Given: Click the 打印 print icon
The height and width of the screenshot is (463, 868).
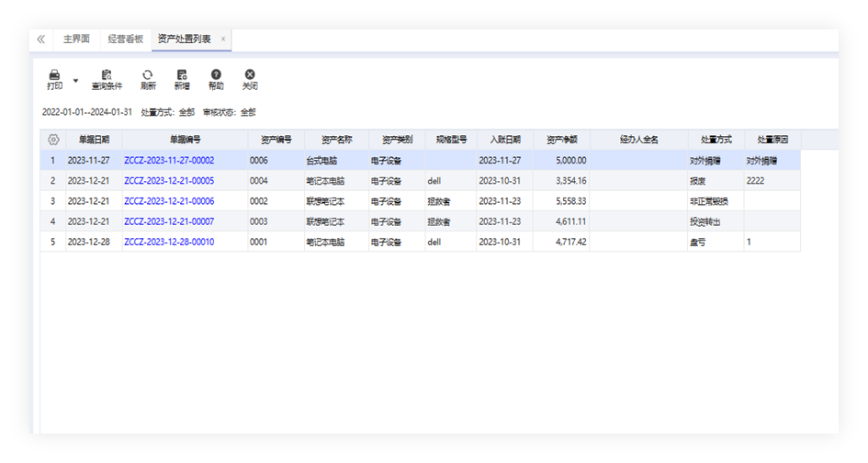Looking at the screenshot, I should tap(54, 75).
